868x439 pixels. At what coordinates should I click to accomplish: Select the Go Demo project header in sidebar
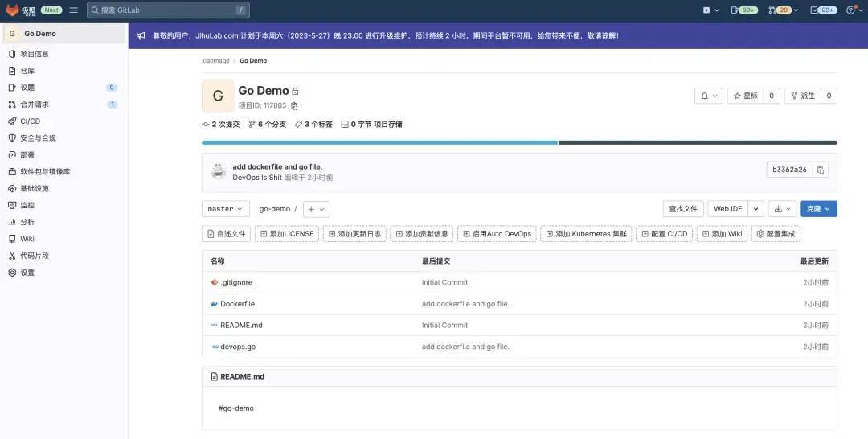tap(63, 34)
